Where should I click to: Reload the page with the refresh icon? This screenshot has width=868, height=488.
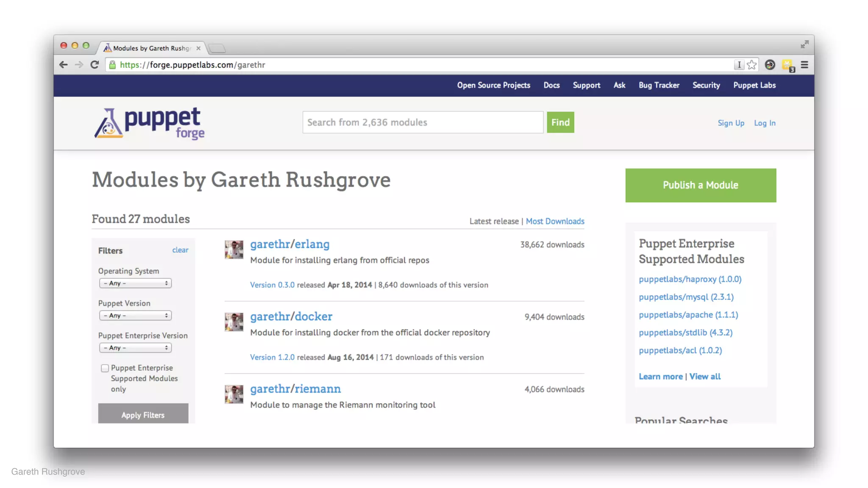[95, 65]
